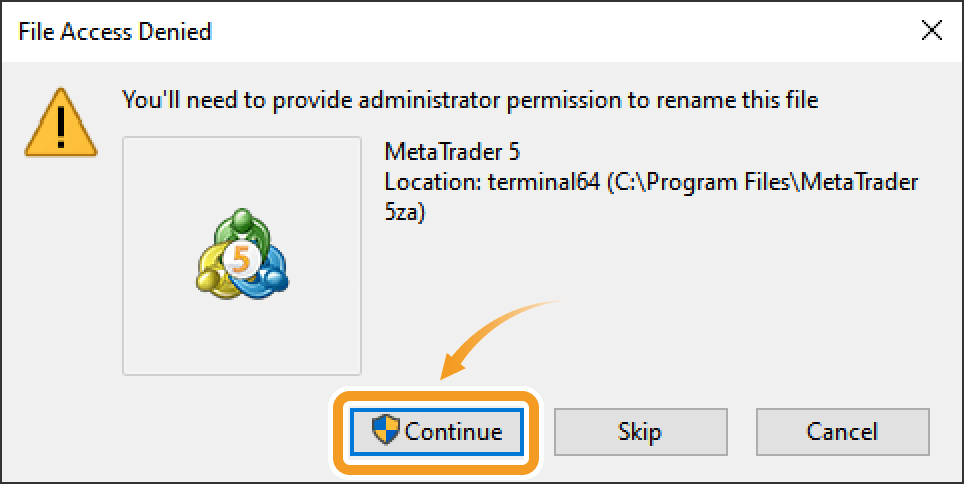
Task: Click the UAC shield icon on Continue
Action: [x=385, y=431]
